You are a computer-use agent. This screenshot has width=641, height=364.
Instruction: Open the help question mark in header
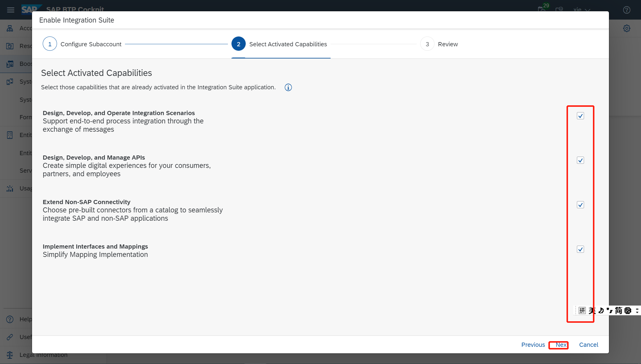point(627,10)
